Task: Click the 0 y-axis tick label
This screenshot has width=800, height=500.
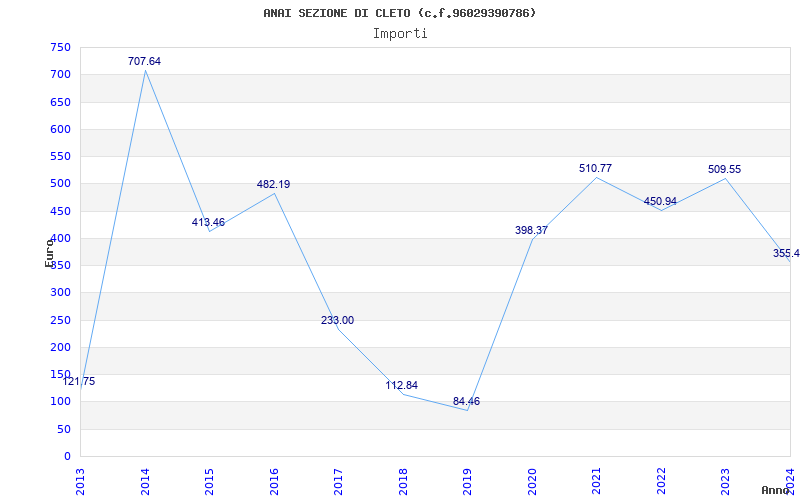Action: pos(67,457)
